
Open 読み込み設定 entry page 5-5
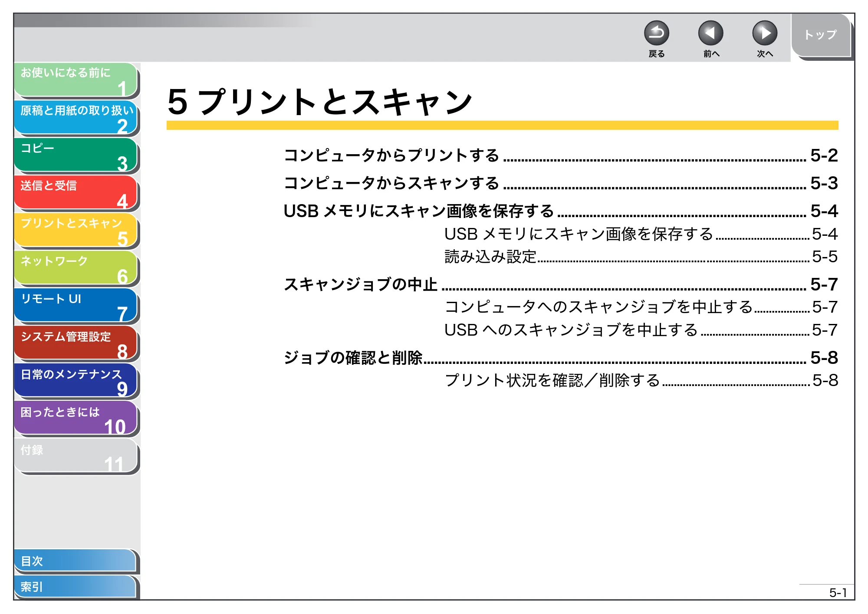pos(641,257)
